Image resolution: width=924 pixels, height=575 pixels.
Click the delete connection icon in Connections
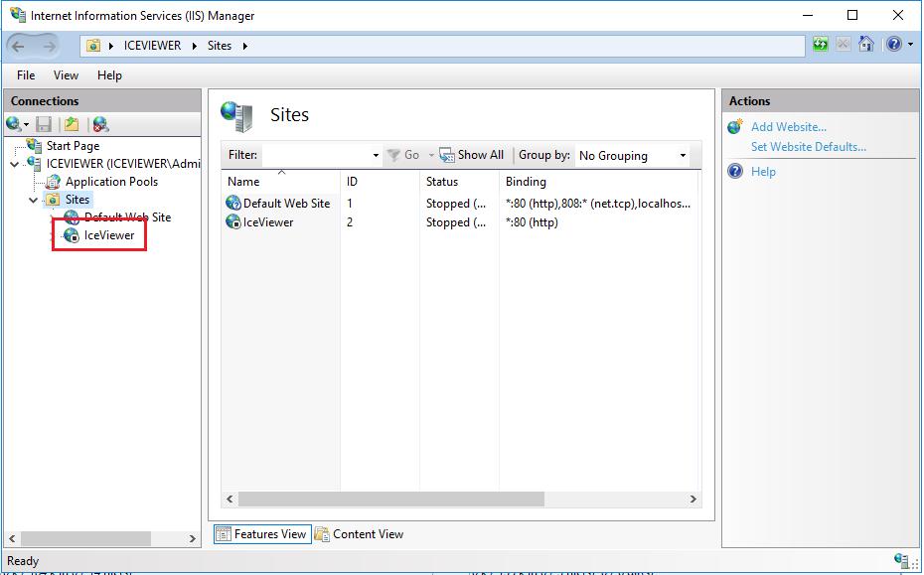[x=100, y=124]
